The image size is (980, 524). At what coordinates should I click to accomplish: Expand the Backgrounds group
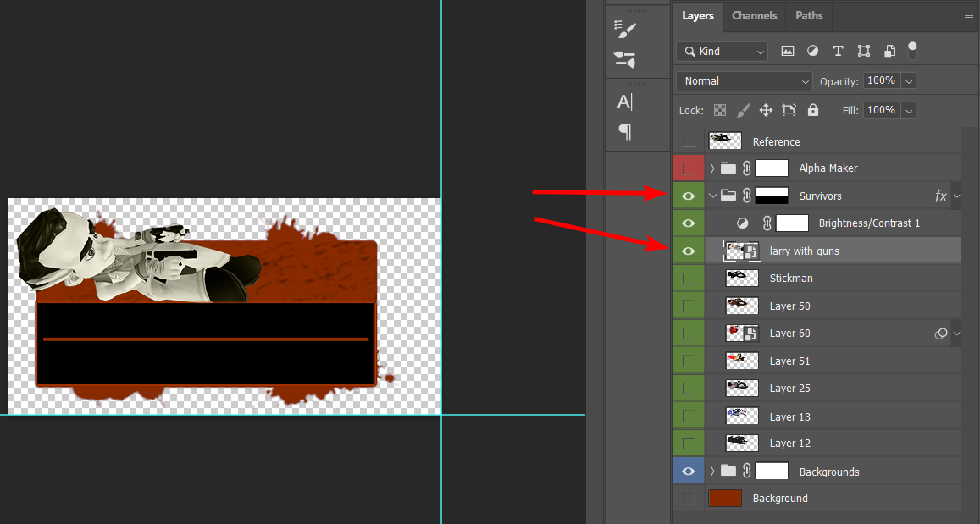coord(711,472)
